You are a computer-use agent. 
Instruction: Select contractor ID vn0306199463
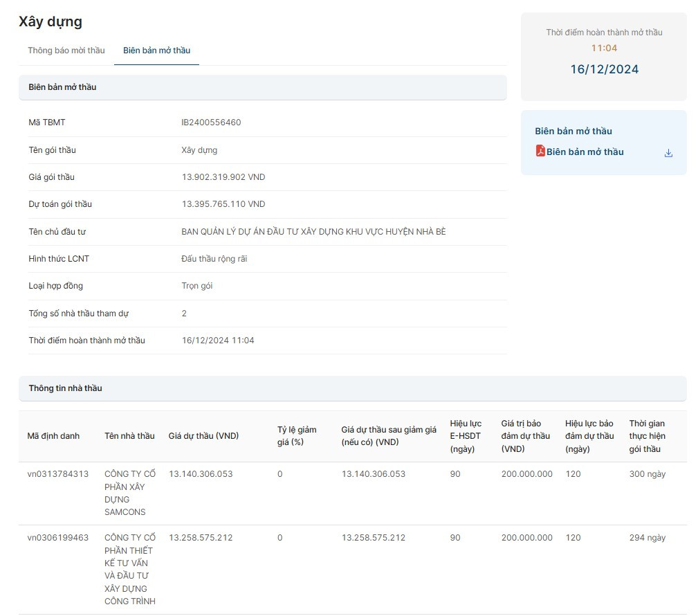58,538
